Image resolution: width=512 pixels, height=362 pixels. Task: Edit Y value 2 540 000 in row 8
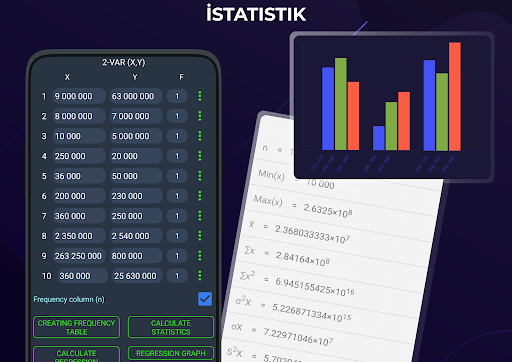tap(136, 236)
